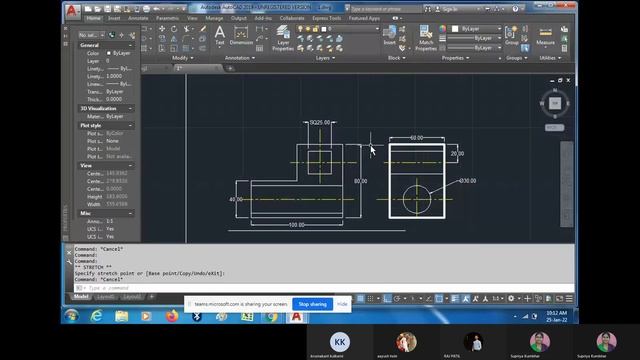Click the Match Properties tool
Screen dimensions: 640x360
tap(426, 38)
